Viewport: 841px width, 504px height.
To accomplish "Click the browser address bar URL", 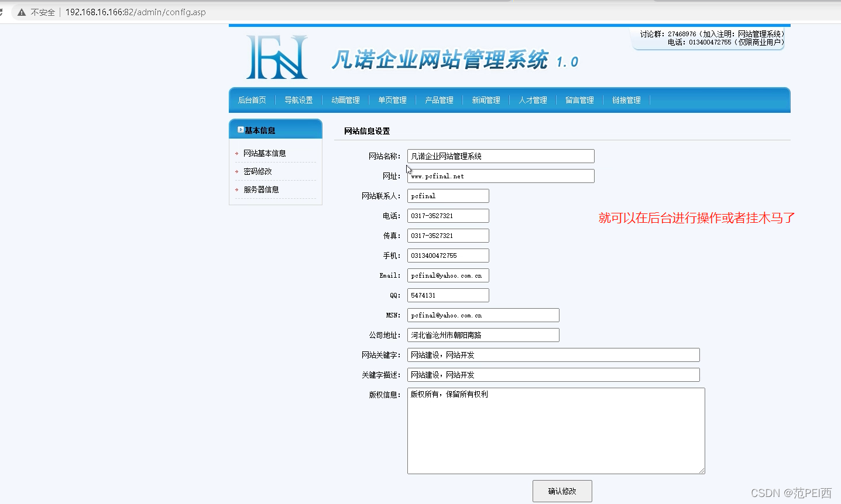I will pyautogui.click(x=135, y=12).
